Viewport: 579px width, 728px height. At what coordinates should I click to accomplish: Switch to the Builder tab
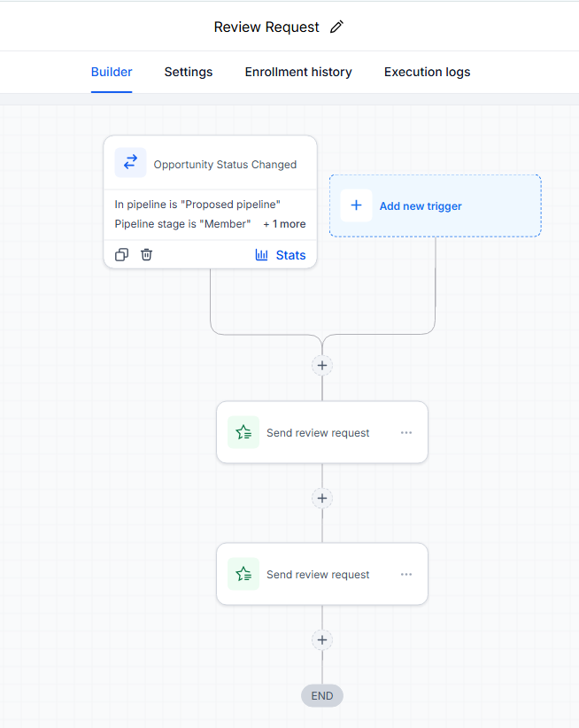coord(112,72)
